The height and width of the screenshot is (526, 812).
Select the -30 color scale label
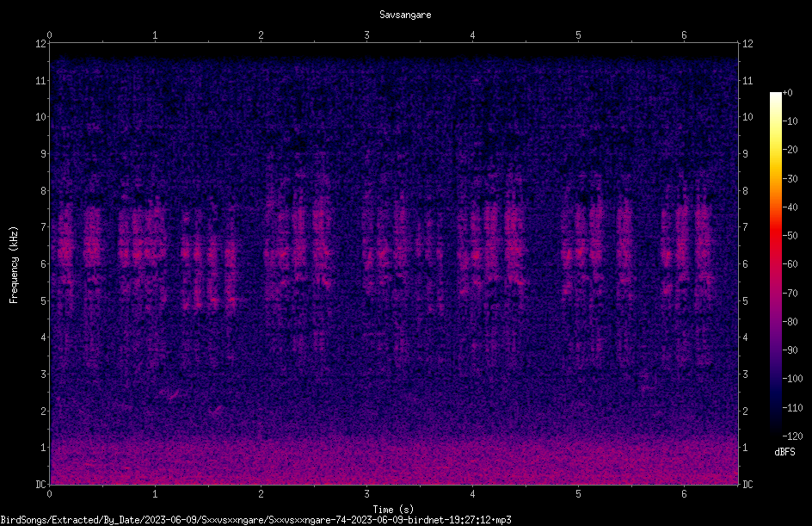pos(790,179)
